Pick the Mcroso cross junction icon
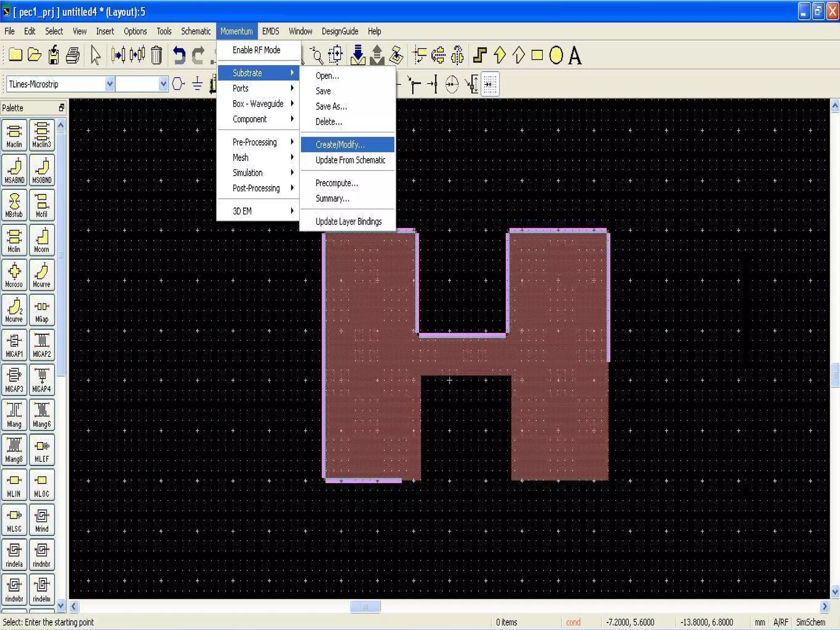This screenshot has width=840, height=630. point(14,274)
